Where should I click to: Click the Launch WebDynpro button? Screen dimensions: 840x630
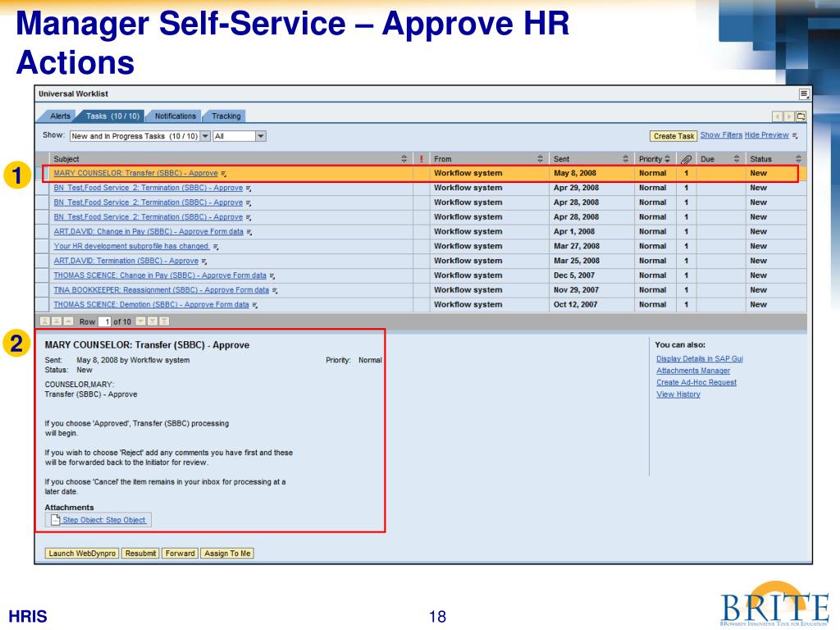pos(82,554)
